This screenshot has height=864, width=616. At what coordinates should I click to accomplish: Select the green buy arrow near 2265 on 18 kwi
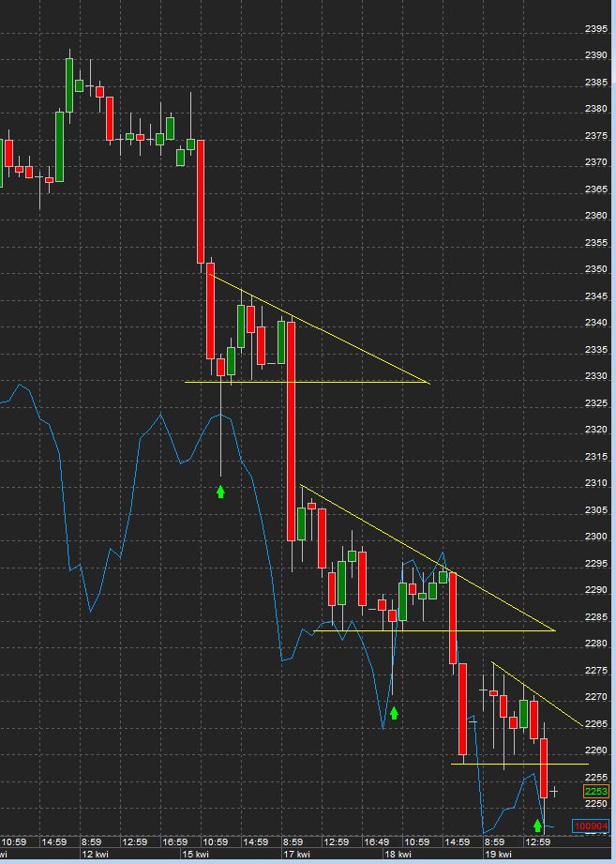click(x=394, y=713)
